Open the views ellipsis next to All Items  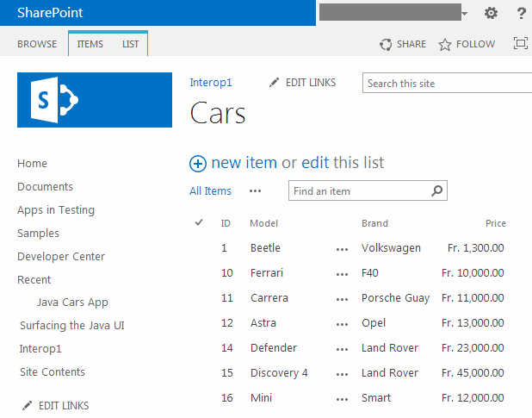click(x=255, y=191)
